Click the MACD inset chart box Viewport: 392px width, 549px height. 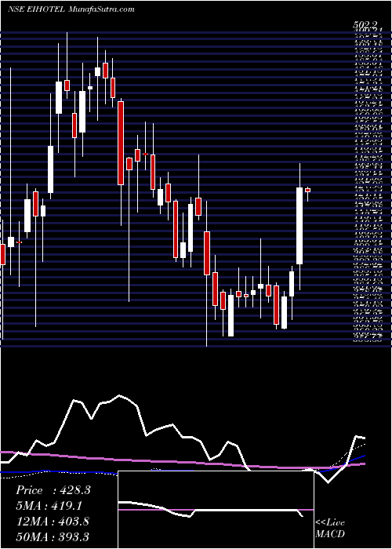coord(216,510)
